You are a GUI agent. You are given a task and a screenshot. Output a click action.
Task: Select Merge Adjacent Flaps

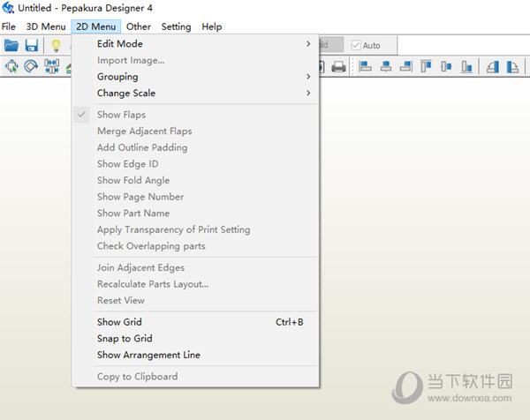195,131
